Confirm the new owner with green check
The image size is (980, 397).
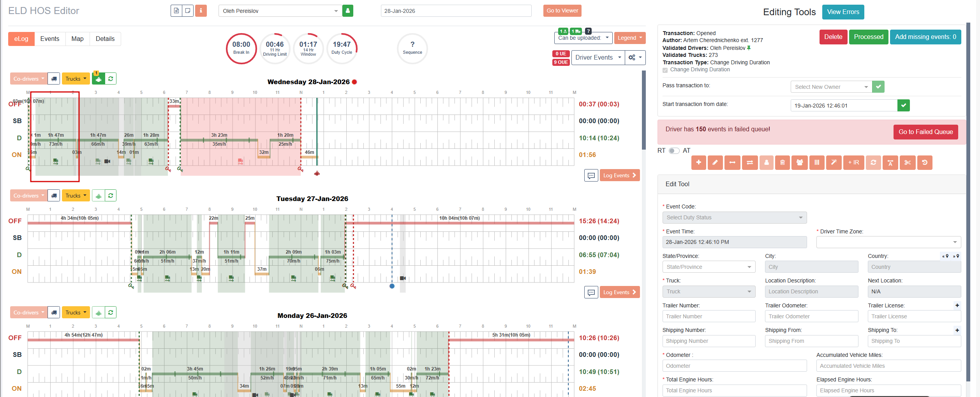(x=878, y=87)
